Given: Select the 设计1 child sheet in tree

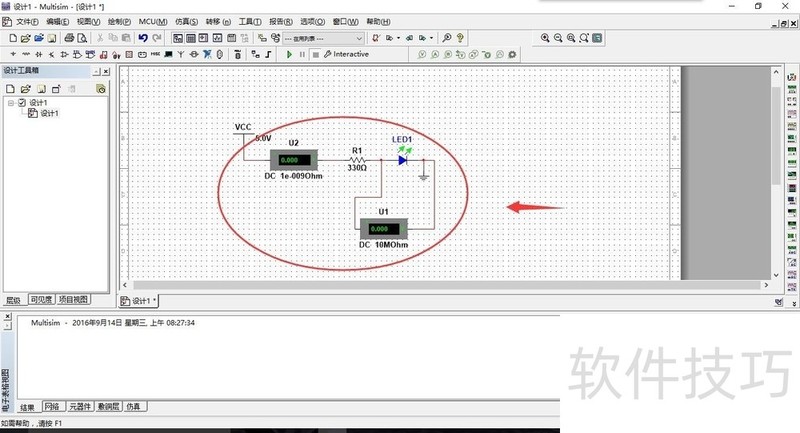Looking at the screenshot, I should (49, 113).
